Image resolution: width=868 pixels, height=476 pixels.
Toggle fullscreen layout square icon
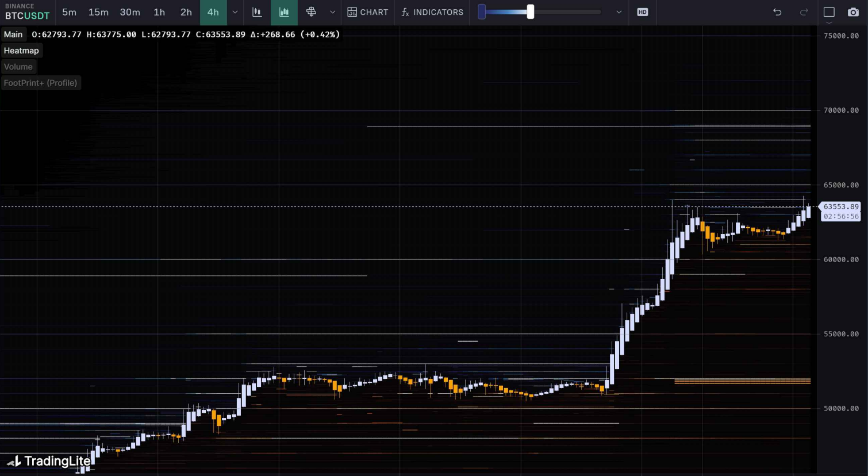(x=829, y=12)
